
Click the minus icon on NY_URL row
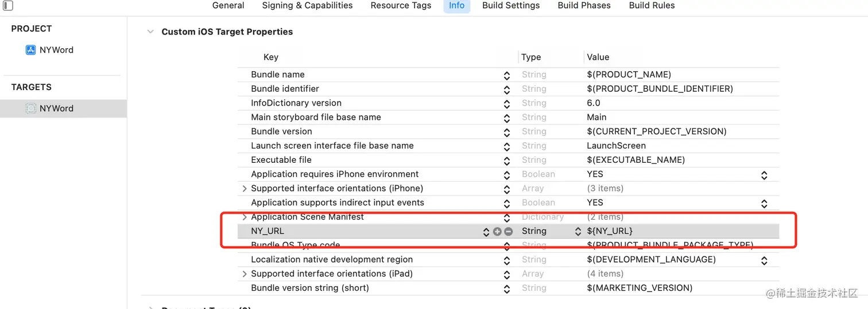pyautogui.click(x=508, y=232)
